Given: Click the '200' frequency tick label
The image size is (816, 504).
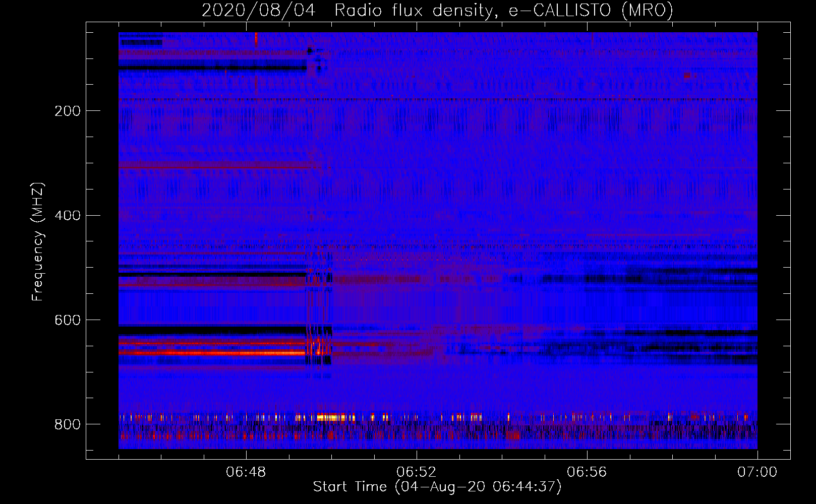Looking at the screenshot, I should pyautogui.click(x=67, y=111).
